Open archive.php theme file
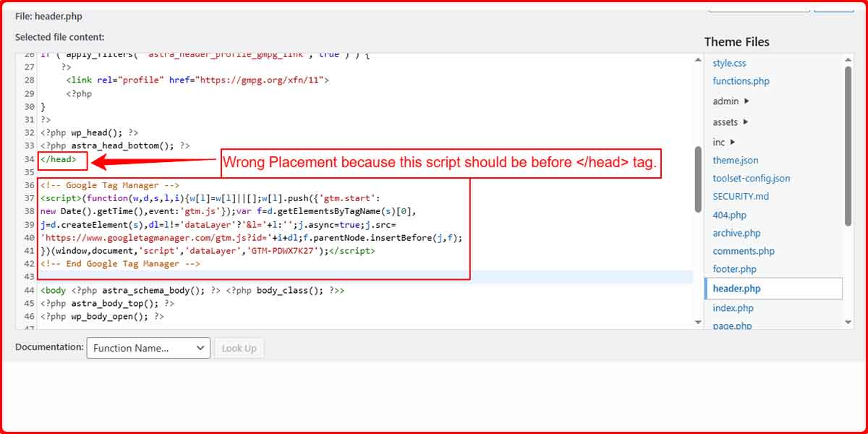The width and height of the screenshot is (868, 434). coord(736,233)
